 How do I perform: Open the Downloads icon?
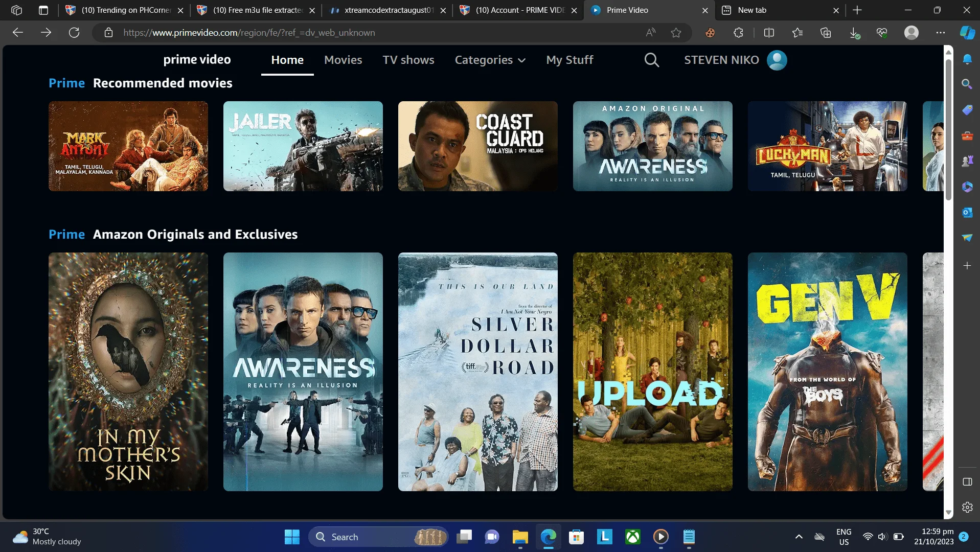tap(854, 33)
